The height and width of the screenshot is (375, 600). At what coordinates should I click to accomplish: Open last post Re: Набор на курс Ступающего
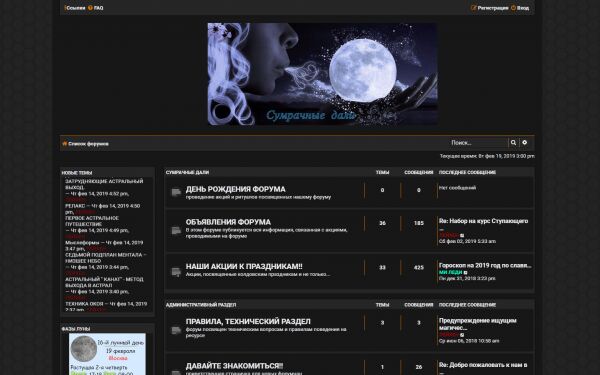pos(483,221)
